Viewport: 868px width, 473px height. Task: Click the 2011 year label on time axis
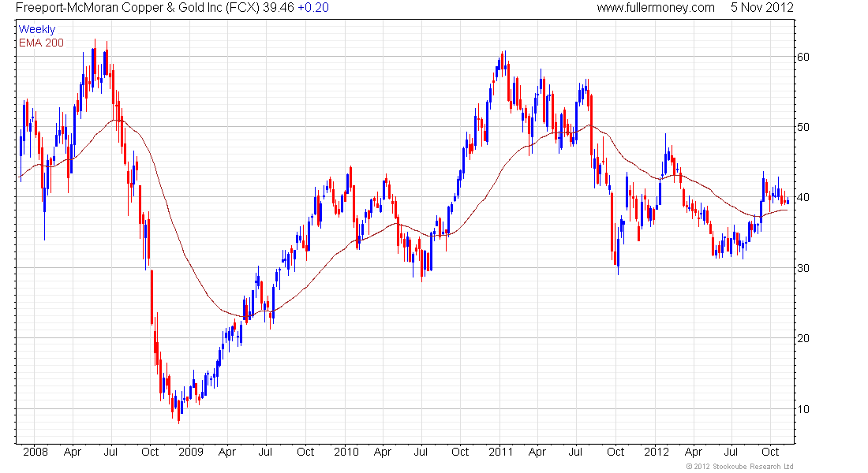pos(501,452)
